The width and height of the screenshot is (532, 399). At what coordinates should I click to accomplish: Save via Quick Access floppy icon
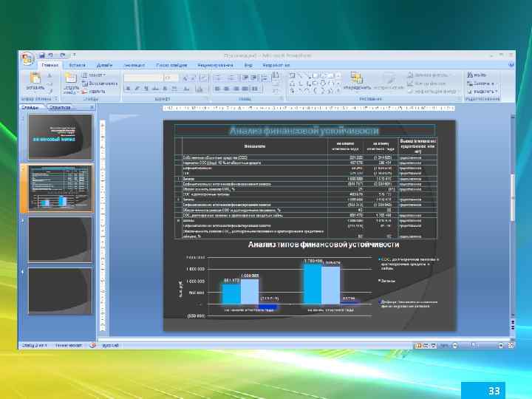pos(41,55)
